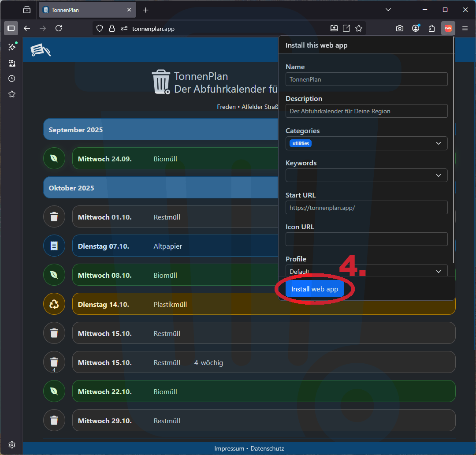
Task: Open history clock icon in sidebar
Action: 12,78
